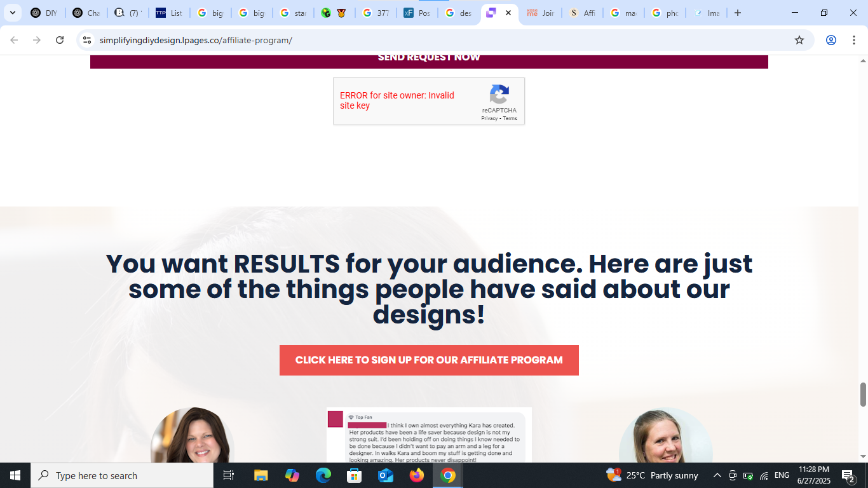Switch to the Google 'pho' tab

665,13
